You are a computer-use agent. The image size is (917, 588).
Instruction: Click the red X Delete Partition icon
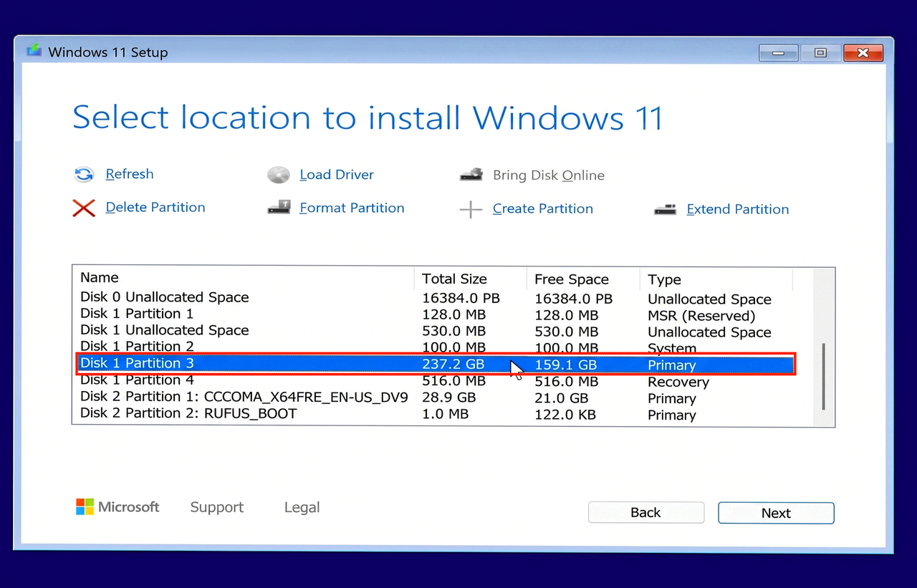[84, 208]
